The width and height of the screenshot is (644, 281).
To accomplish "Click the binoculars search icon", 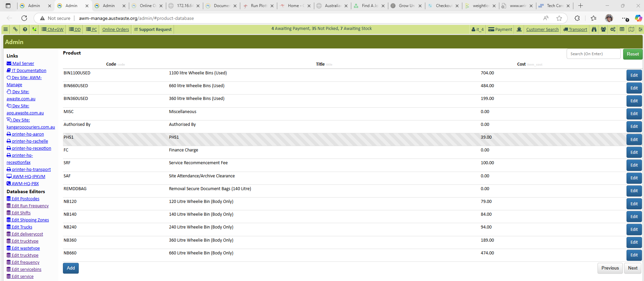I will (x=594, y=29).
